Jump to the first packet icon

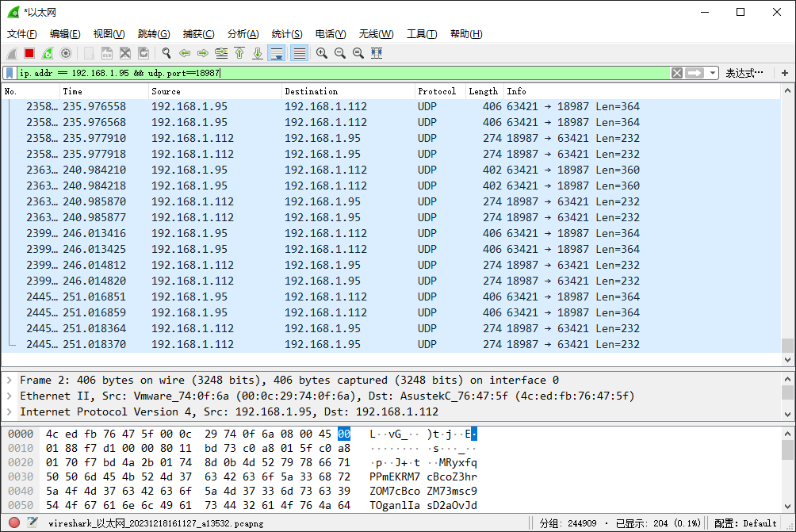tap(239, 53)
